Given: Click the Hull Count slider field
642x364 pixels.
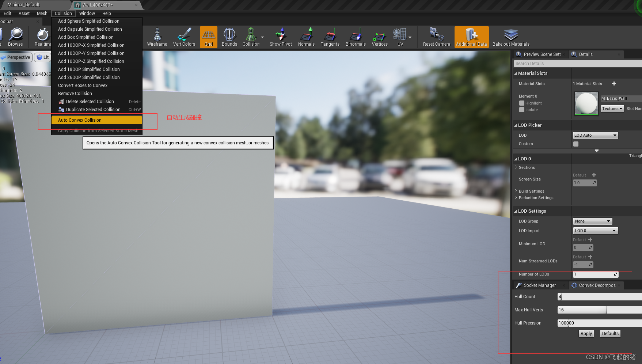Looking at the screenshot, I should (x=600, y=297).
